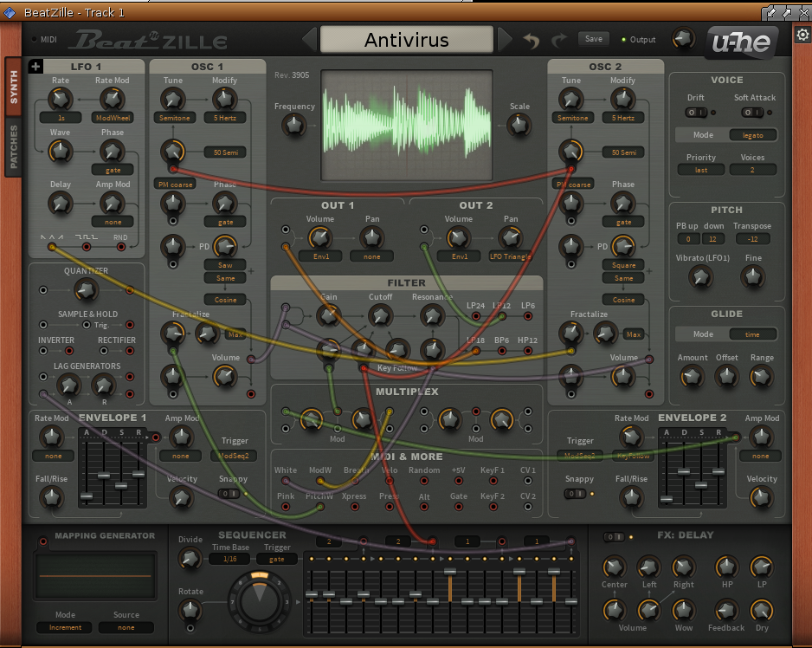Image resolution: width=812 pixels, height=648 pixels.
Task: Toggle the FX Delay on/off switch
Action: point(614,536)
